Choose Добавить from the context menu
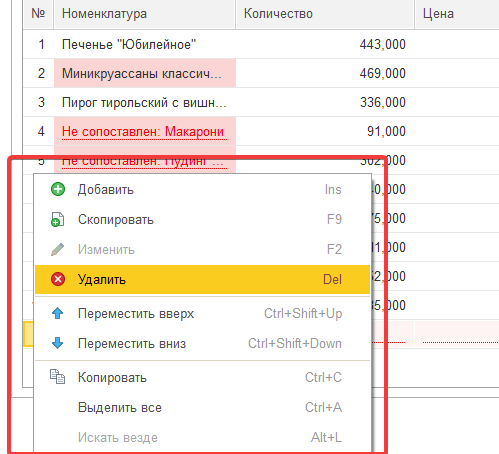The width and height of the screenshot is (499, 454). (202, 189)
